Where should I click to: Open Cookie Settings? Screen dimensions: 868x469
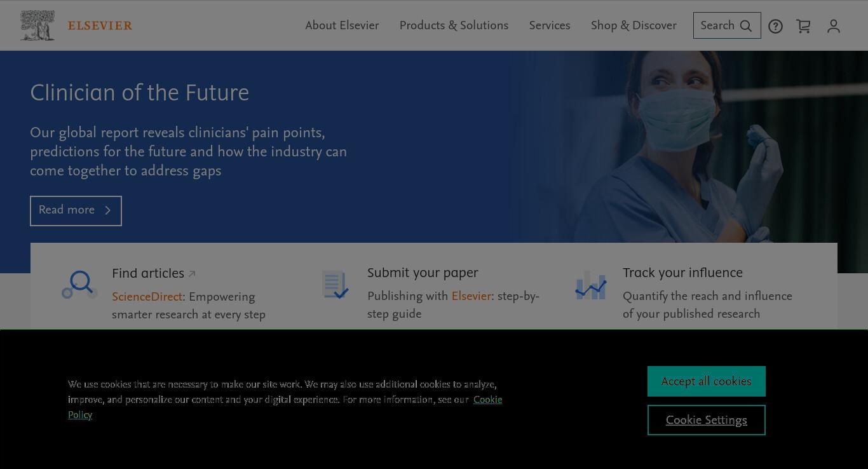coord(707,420)
